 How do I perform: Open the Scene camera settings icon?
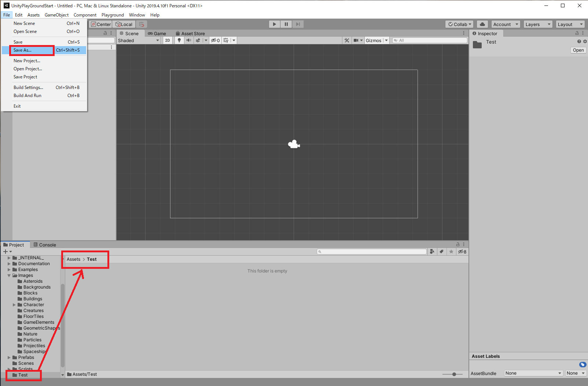tap(356, 40)
